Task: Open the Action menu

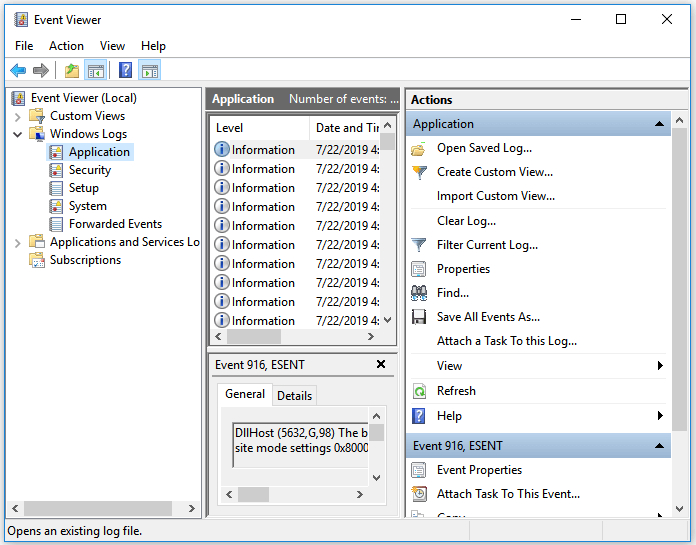Action: point(66,46)
